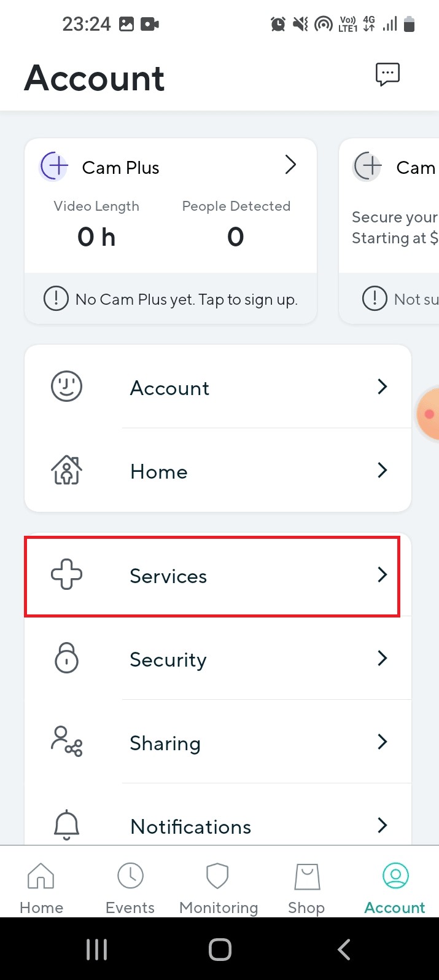Tap the Security padlock icon
Screen dimensions: 439x980
[66, 658]
